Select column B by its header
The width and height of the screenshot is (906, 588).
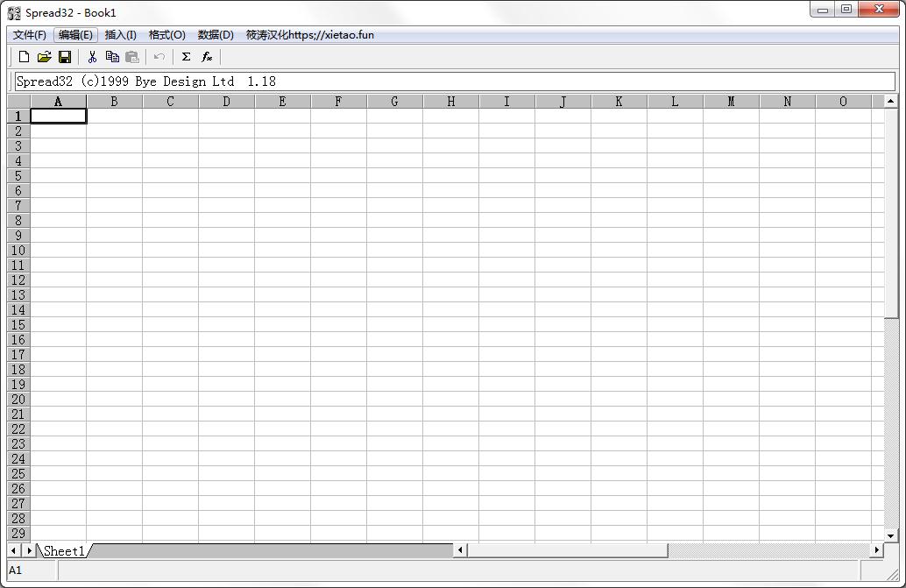click(x=114, y=101)
